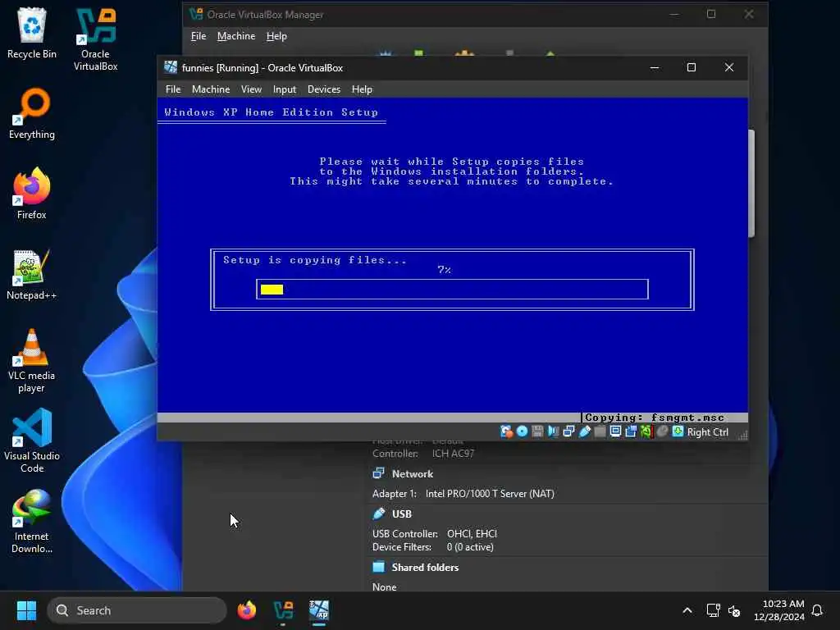Click the Right Ctrl host key label
Image resolution: width=840 pixels, height=630 pixels.
(x=708, y=432)
